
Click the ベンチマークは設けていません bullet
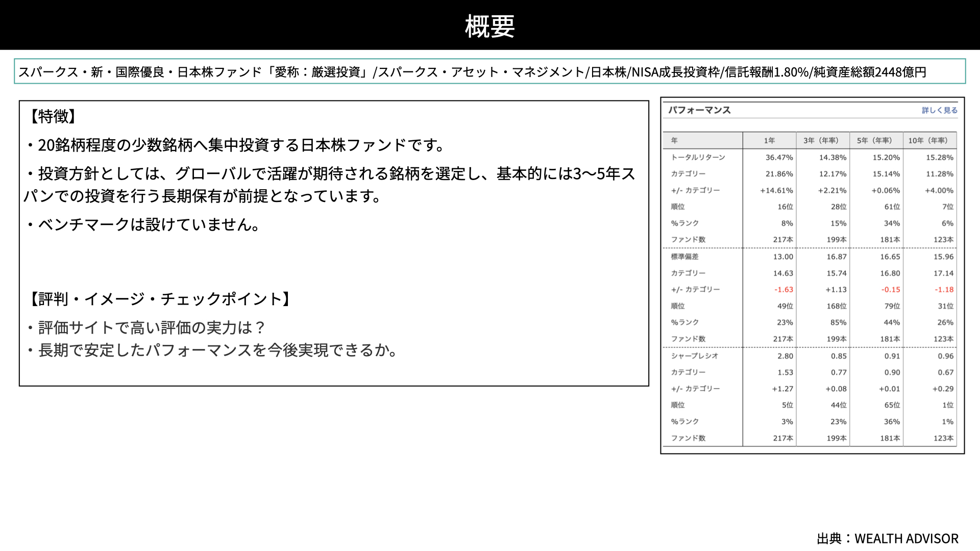coord(143,224)
